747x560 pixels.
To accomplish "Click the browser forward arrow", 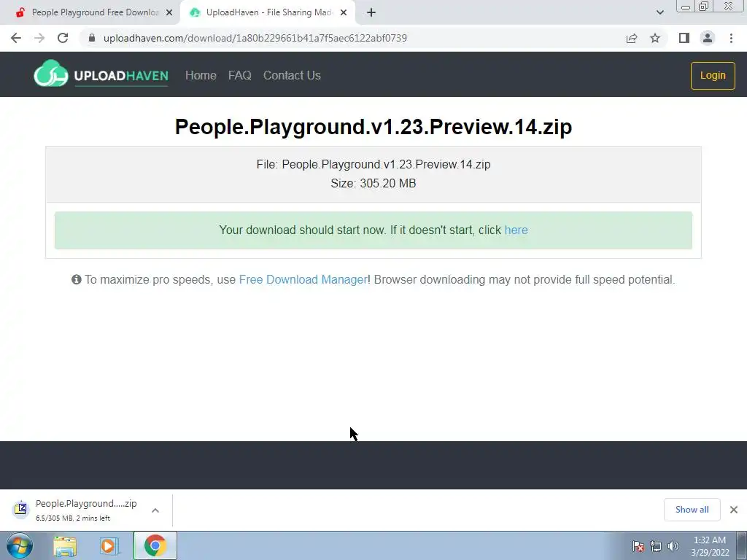I will point(39,38).
